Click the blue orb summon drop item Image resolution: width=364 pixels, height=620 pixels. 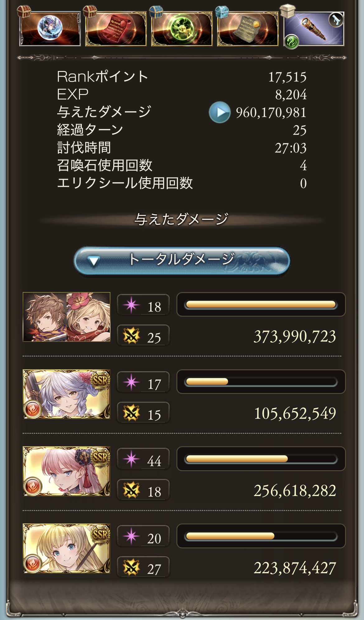(50, 29)
